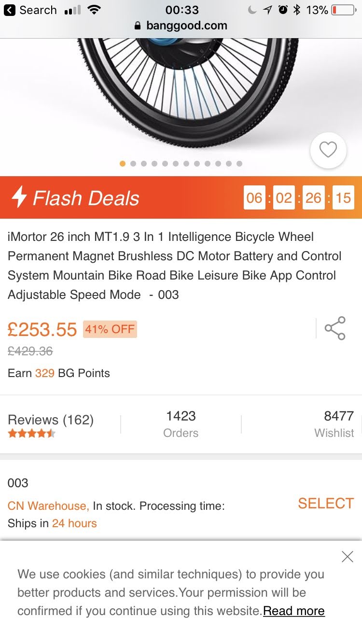This screenshot has height=644, width=362.
Task: Open the 8477 Wishlist count
Action: (x=334, y=424)
